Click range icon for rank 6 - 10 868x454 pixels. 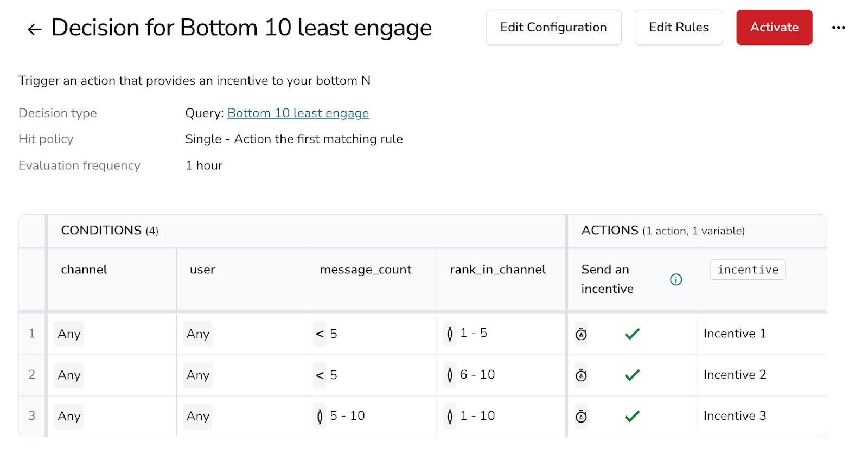point(450,375)
